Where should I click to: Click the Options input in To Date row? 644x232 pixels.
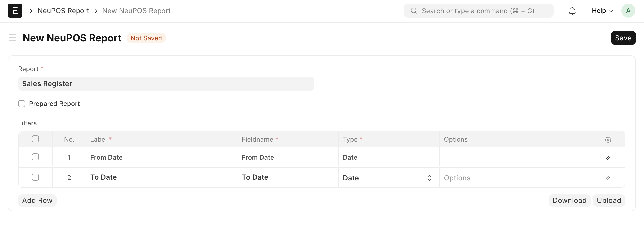coord(515,178)
